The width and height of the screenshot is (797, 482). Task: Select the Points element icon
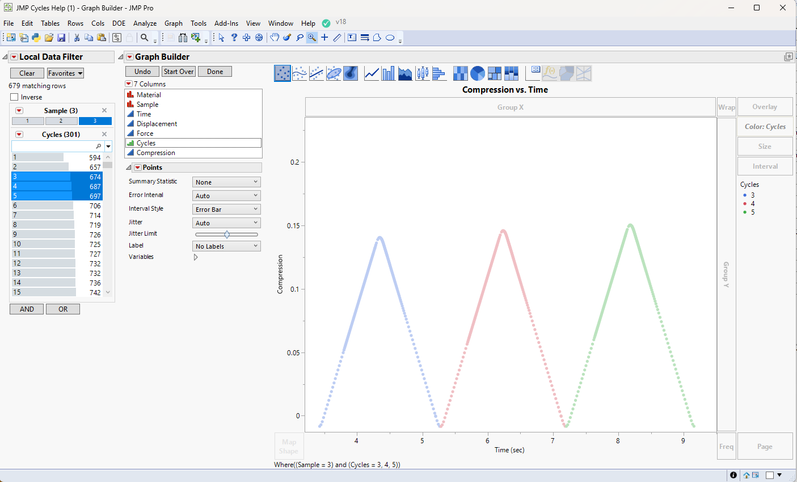(x=283, y=73)
